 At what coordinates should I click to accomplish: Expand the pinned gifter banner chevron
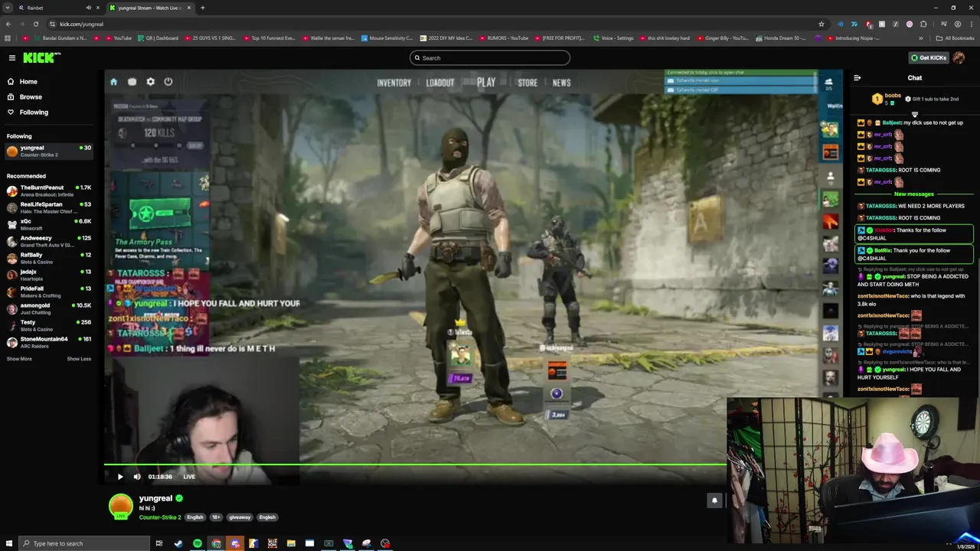915,114
